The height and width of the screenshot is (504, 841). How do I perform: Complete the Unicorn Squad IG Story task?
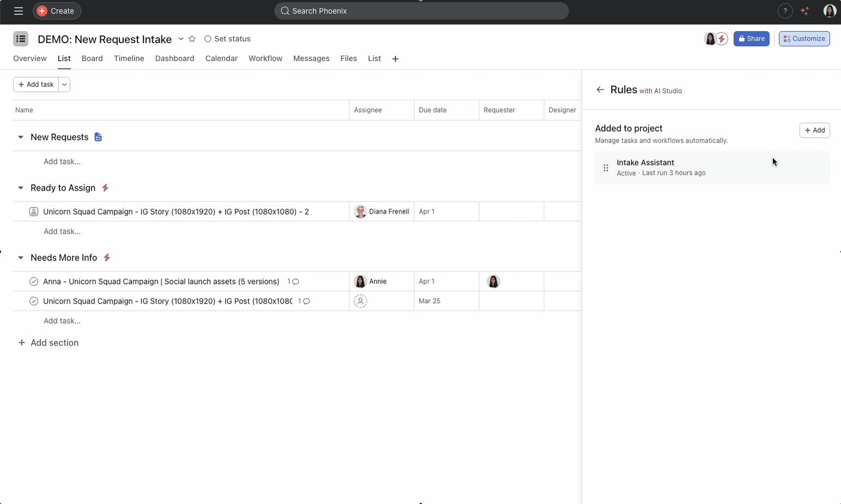point(33,301)
